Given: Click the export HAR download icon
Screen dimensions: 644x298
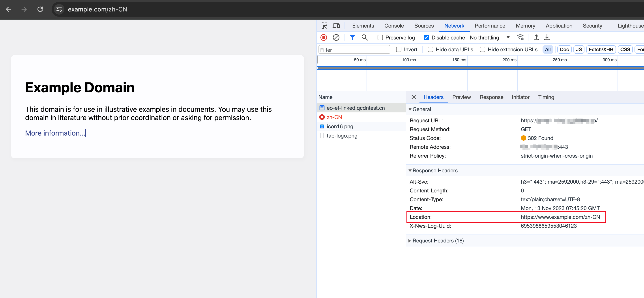Looking at the screenshot, I should (x=547, y=37).
